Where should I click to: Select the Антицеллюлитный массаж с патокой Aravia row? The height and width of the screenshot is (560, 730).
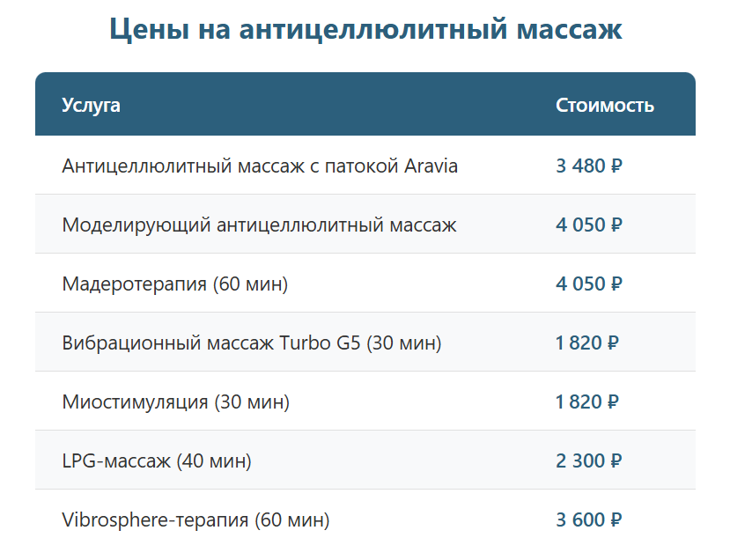coord(365,166)
